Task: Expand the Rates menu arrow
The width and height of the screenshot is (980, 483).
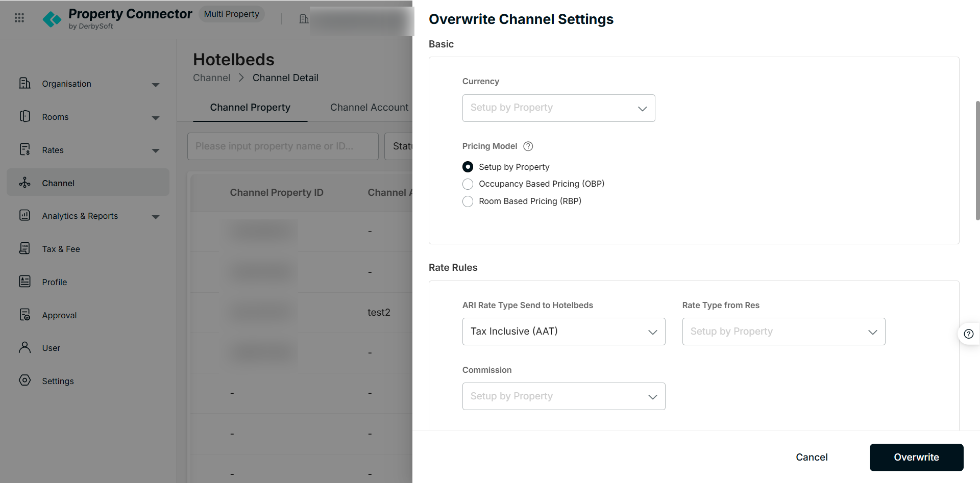Action: click(x=156, y=150)
